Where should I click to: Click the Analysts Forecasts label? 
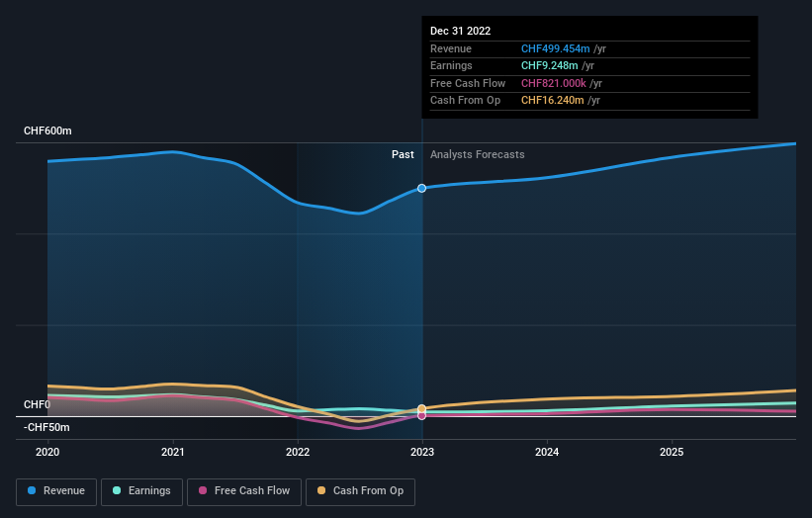pos(477,155)
